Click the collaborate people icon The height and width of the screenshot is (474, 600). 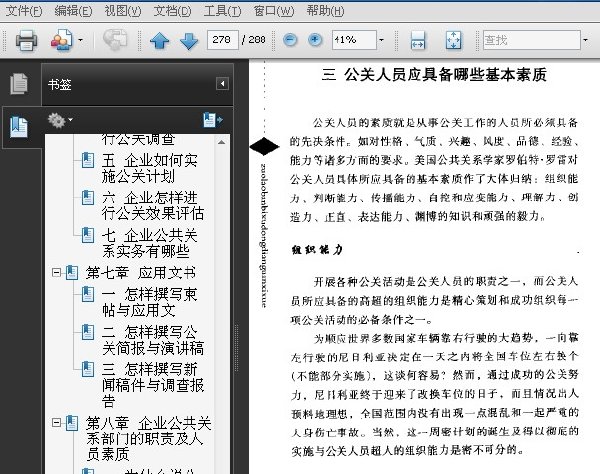(x=62, y=40)
